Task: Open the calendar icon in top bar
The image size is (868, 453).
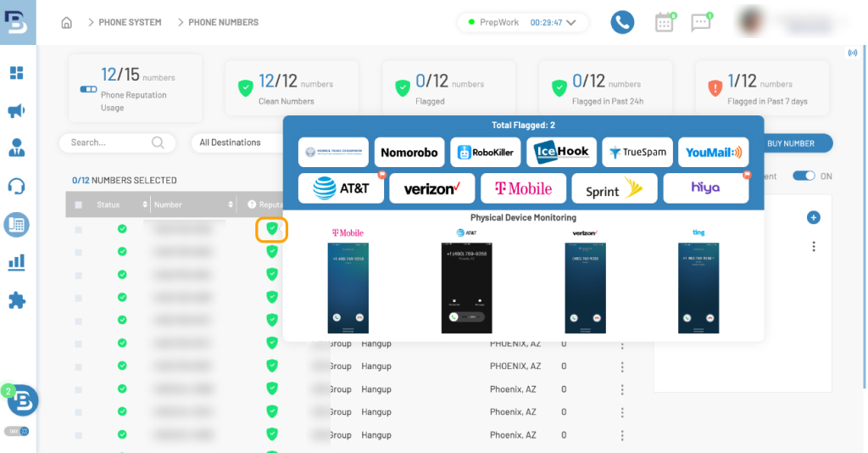Action: 665,23
